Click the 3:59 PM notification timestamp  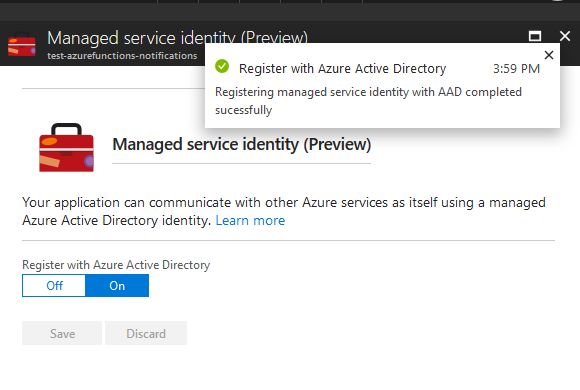click(516, 68)
